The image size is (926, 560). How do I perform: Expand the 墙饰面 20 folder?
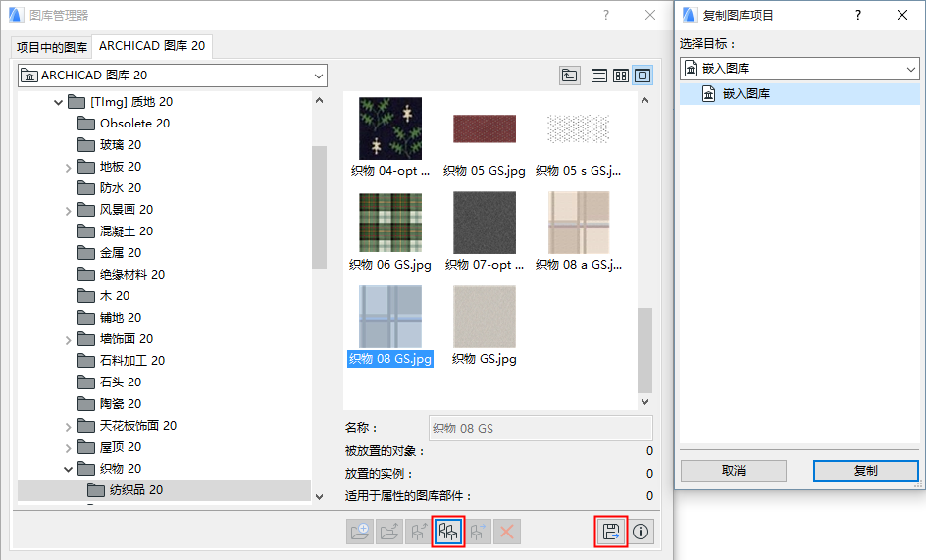[x=68, y=339]
